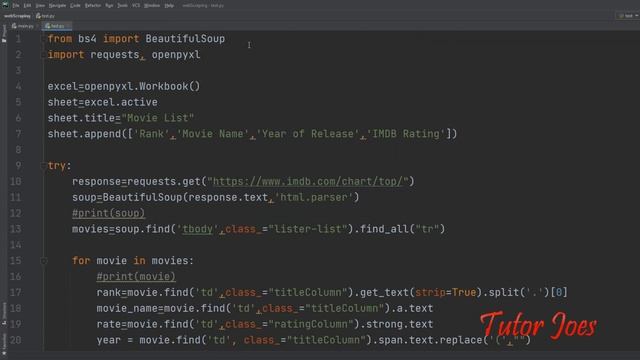This screenshot has width=640, height=360.
Task: Collapse the try block fold marker at line 9
Action: tap(43, 166)
